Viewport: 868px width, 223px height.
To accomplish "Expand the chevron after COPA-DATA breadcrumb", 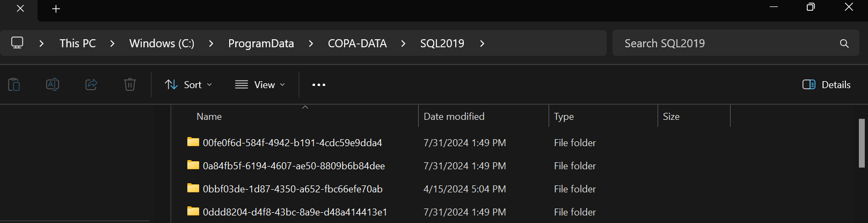I will tap(403, 44).
